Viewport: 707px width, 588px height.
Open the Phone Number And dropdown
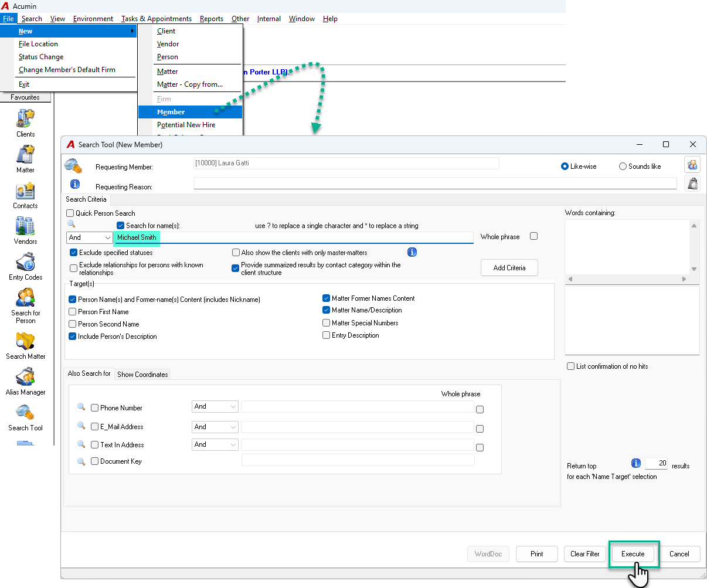click(215, 406)
